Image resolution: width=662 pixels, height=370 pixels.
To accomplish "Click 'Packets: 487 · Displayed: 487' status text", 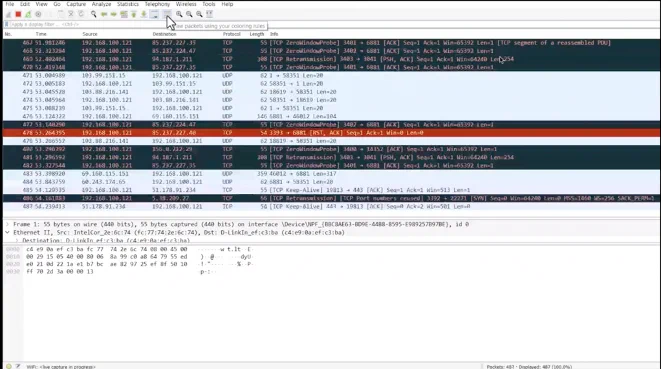I will click(529, 367).
